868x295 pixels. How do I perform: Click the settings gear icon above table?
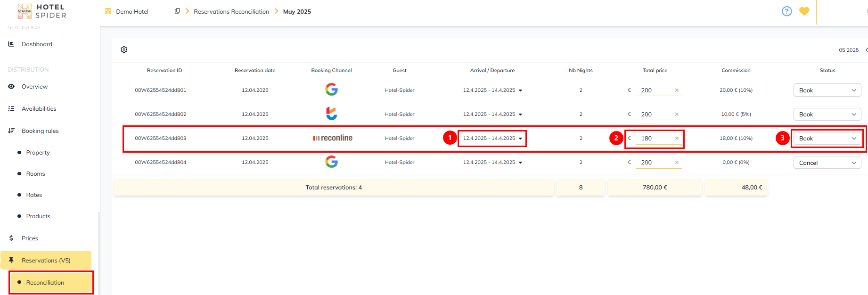click(124, 49)
